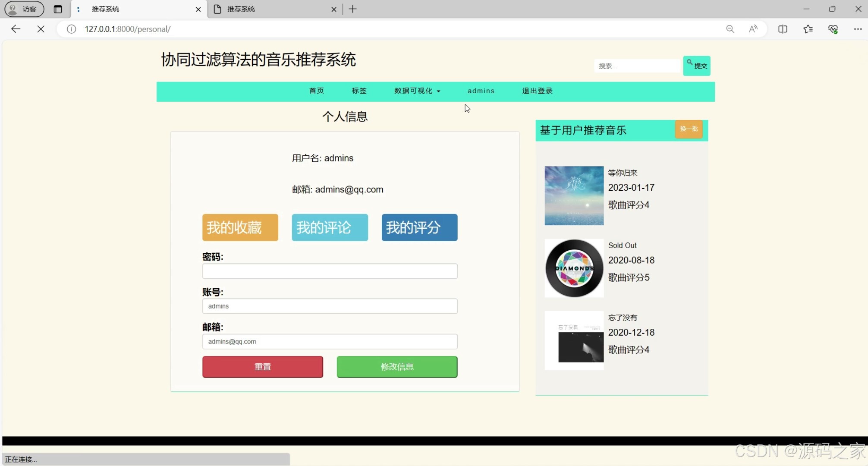The image size is (868, 466).
Task: Click the 密码 password input field
Action: point(329,271)
